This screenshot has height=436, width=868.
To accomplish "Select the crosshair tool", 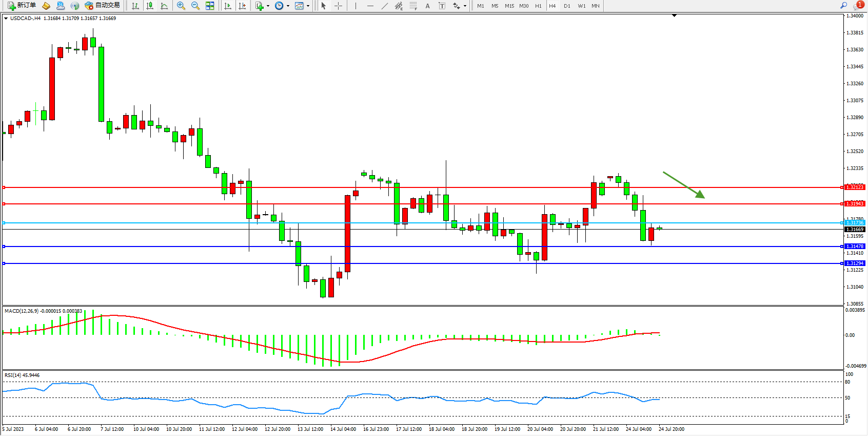I will pos(339,6).
